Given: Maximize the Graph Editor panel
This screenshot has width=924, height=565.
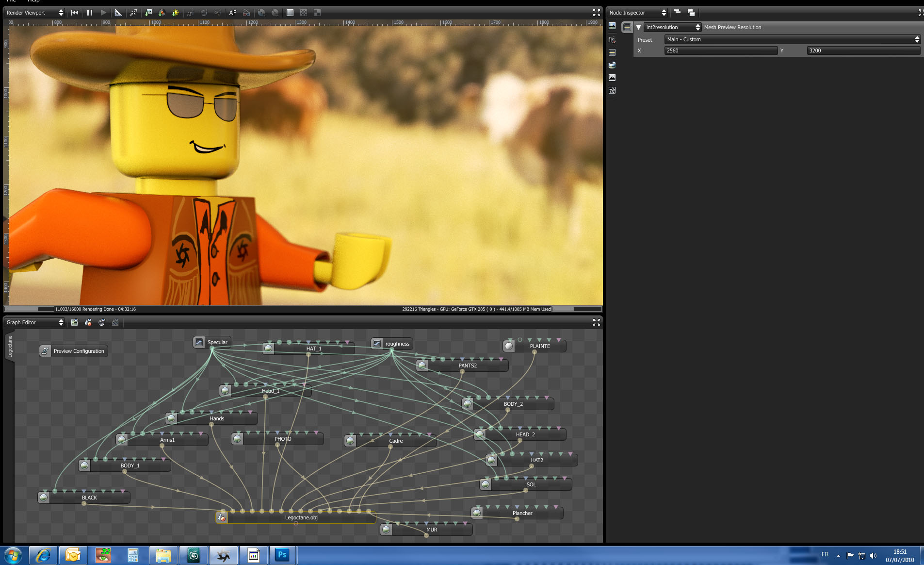Looking at the screenshot, I should (597, 322).
